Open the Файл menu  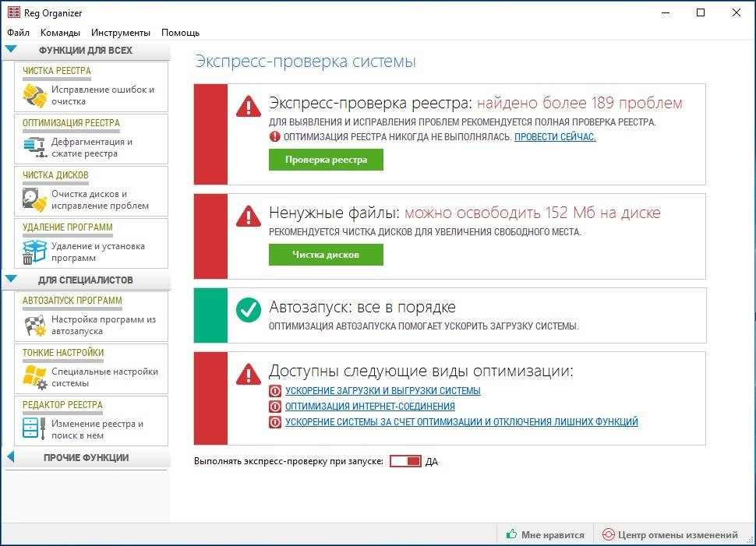(19, 33)
